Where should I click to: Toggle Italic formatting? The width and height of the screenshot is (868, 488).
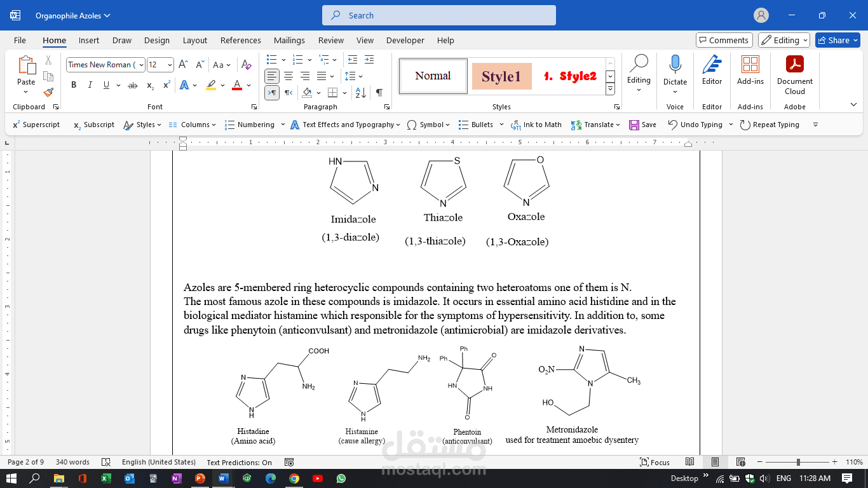[90, 85]
